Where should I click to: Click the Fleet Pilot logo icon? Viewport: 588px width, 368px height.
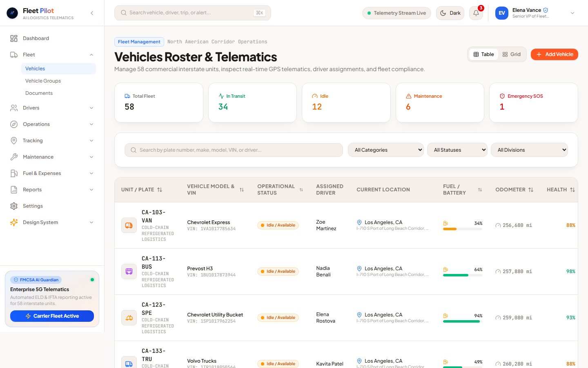coord(12,13)
